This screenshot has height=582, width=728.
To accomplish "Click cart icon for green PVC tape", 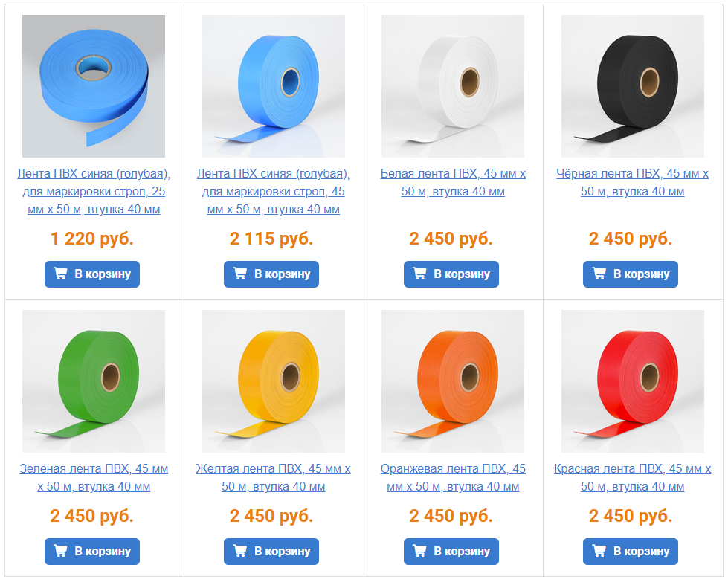I will [x=60, y=551].
